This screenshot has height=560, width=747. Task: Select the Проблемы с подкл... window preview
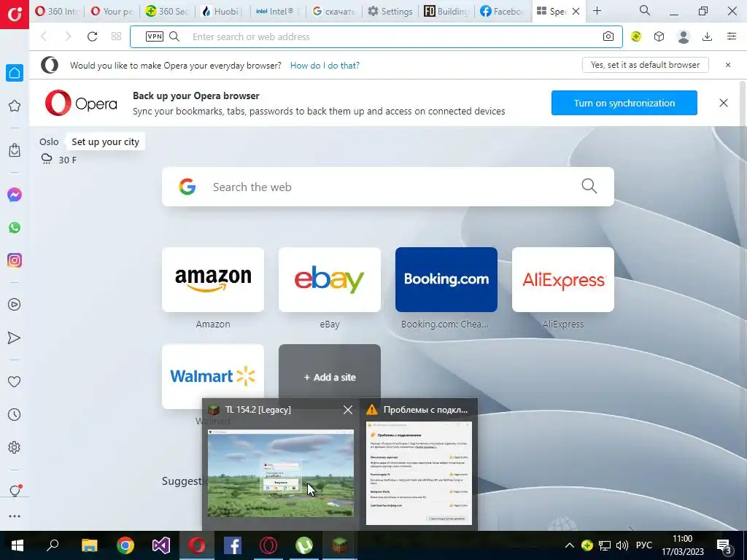pyautogui.click(x=419, y=464)
